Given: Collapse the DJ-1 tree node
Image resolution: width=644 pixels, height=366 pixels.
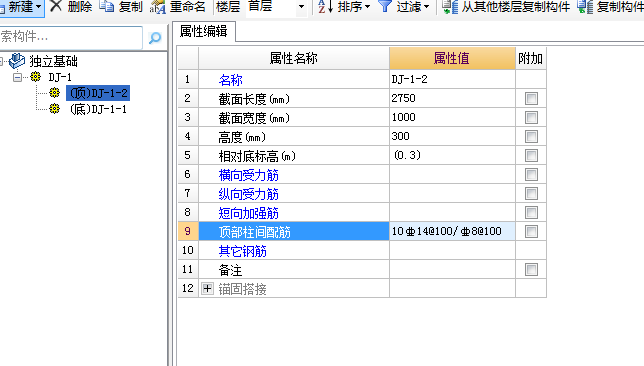Looking at the screenshot, I should (x=17, y=77).
